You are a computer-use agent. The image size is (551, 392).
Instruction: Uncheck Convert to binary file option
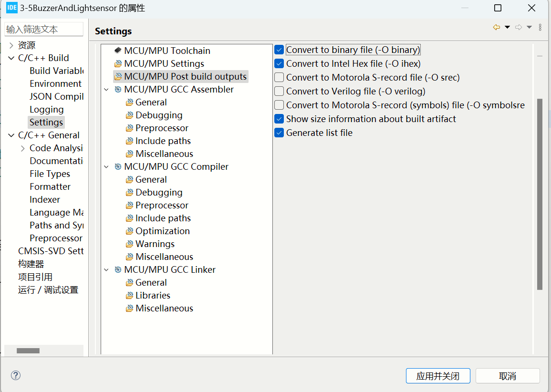(x=279, y=50)
